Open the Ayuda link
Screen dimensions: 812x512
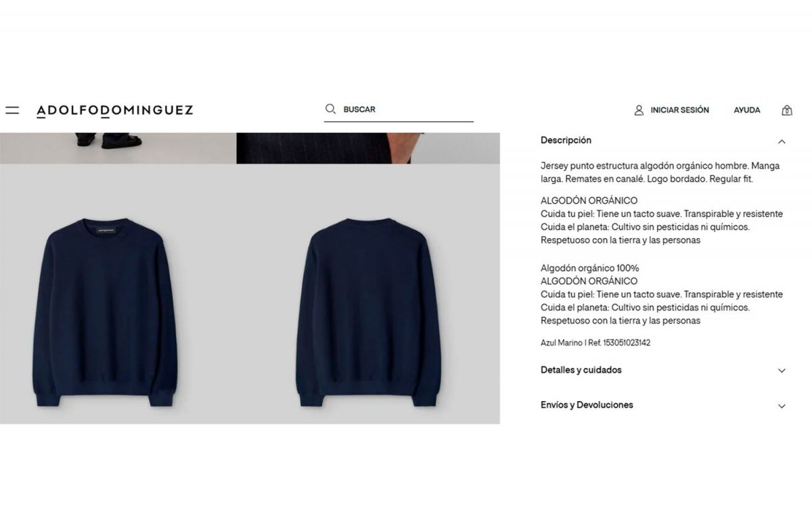point(747,110)
